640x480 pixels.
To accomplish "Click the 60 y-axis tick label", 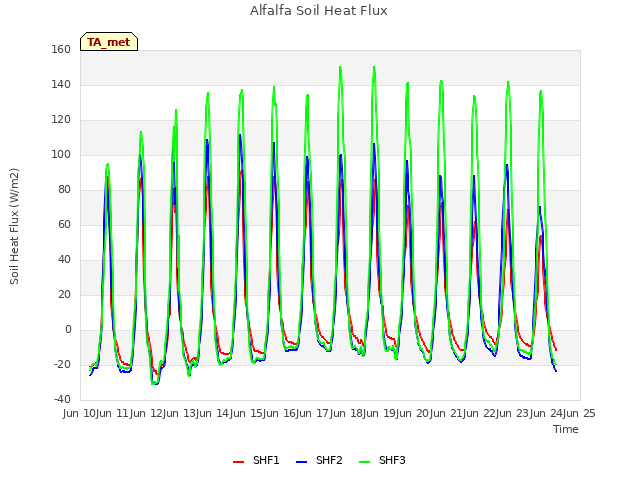I will point(64,224).
